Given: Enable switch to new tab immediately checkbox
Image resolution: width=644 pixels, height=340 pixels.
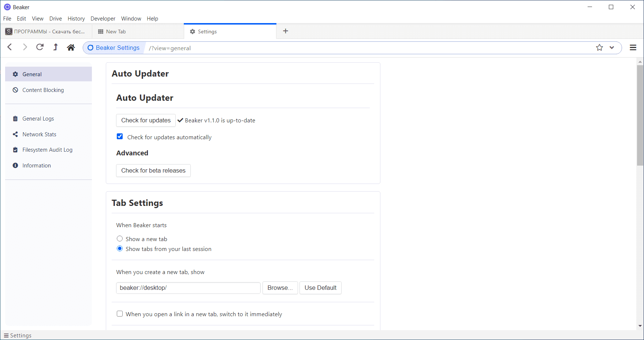Looking at the screenshot, I should coord(120,314).
